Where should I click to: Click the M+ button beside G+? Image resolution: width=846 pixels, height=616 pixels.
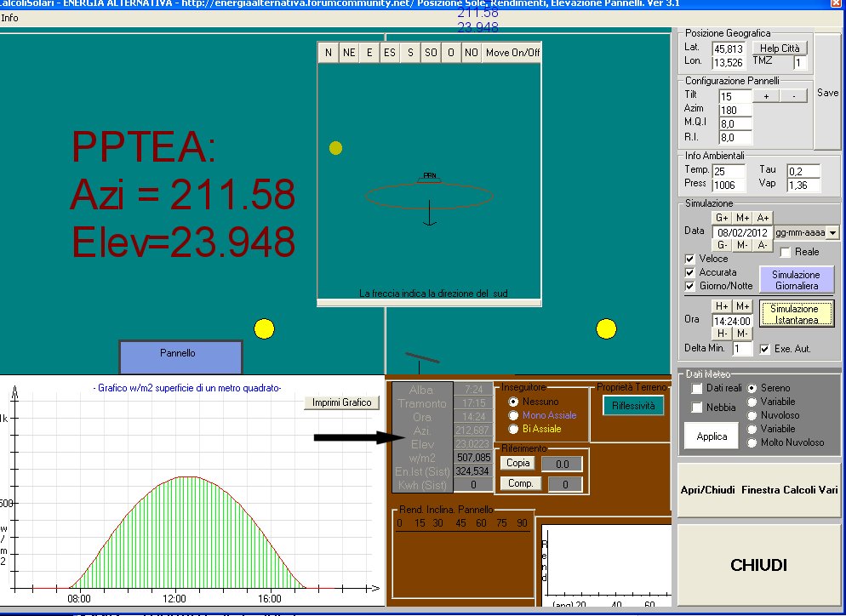tap(742, 218)
